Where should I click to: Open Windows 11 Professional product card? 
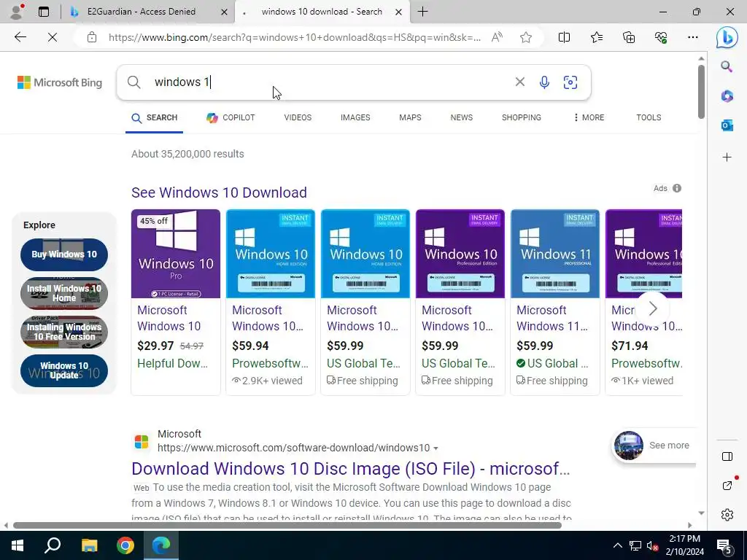pyautogui.click(x=555, y=302)
